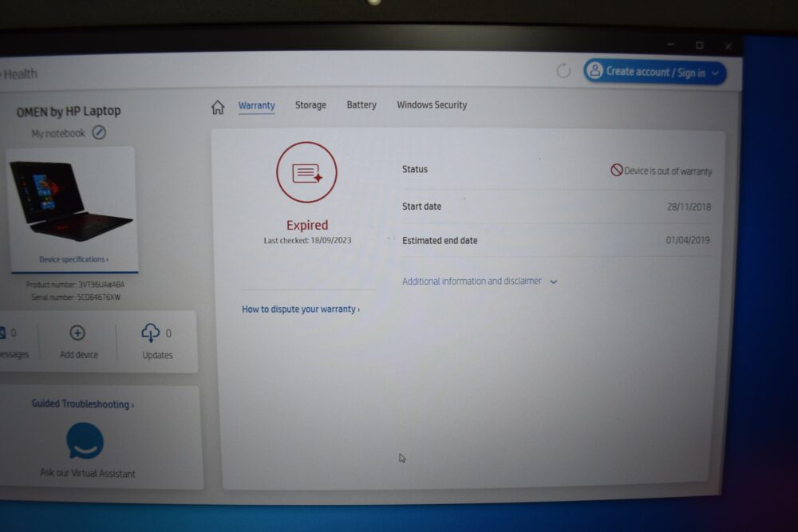
Task: Click Last checked: 18/09/2023 text
Action: click(307, 241)
